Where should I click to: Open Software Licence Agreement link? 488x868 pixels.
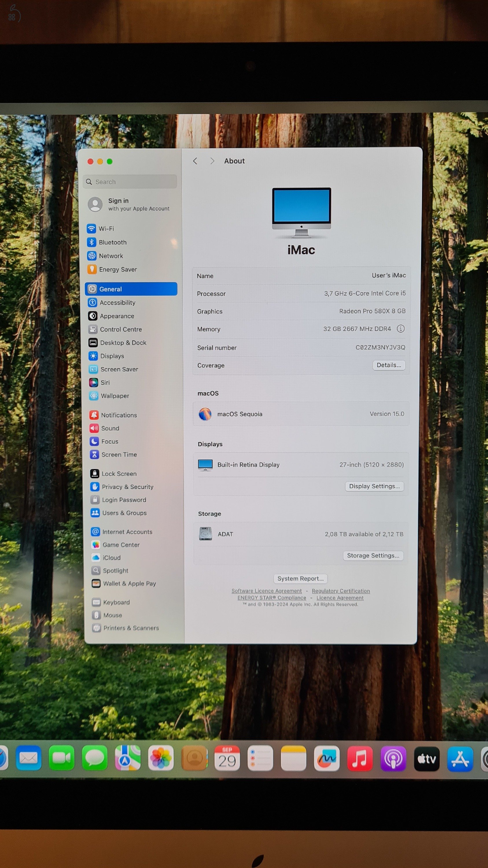(x=267, y=591)
